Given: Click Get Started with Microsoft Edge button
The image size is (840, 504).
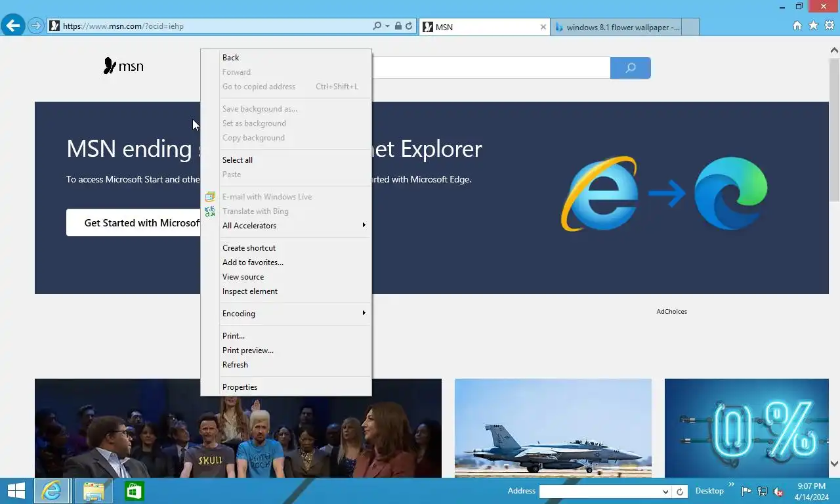Looking at the screenshot, I should [133, 223].
